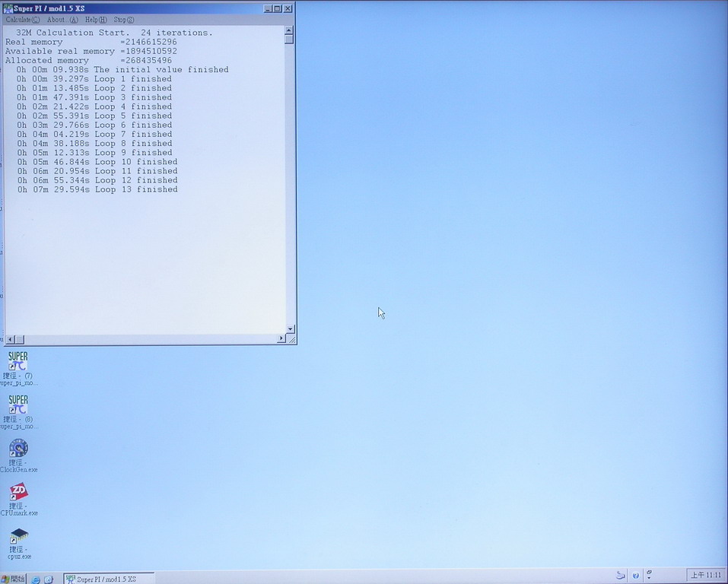This screenshot has height=584, width=728.
Task: Open the ZD CPUmark.exe desktop shortcut
Action: (18, 499)
